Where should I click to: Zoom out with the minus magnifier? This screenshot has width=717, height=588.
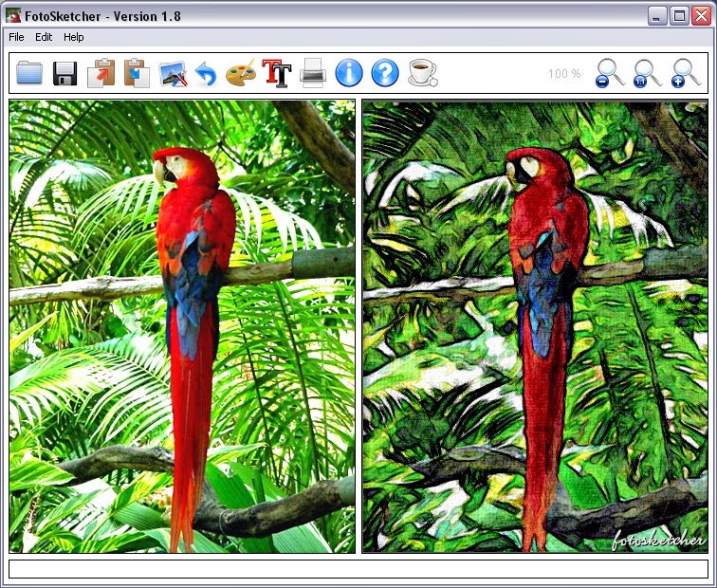click(610, 73)
